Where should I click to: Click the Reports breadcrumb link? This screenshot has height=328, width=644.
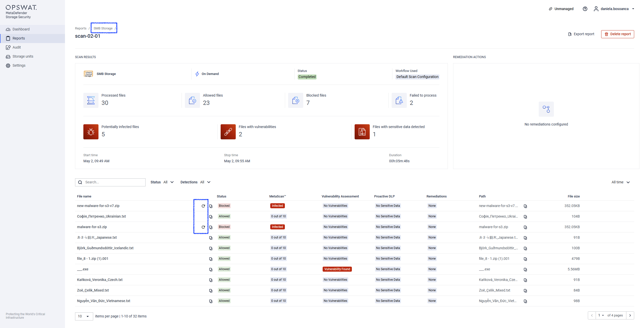tap(81, 28)
